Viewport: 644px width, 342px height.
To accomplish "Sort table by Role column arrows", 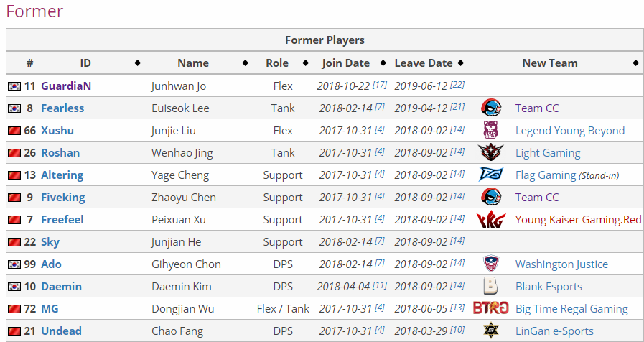I will 306,63.
